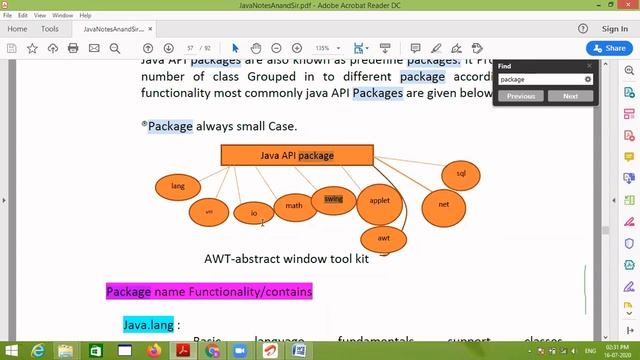Open Zoom meeting app in taskbar
Screen dimensions: 640x360
pyautogui.click(x=240, y=351)
